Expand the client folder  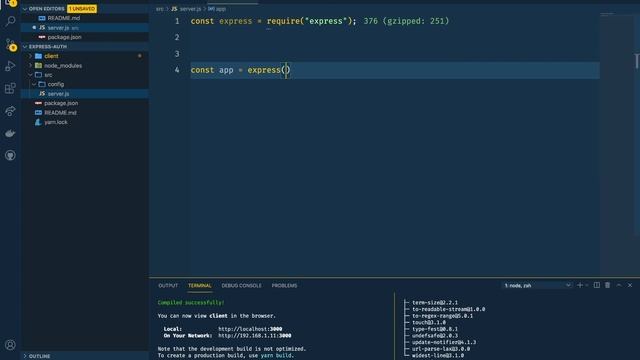click(31, 56)
